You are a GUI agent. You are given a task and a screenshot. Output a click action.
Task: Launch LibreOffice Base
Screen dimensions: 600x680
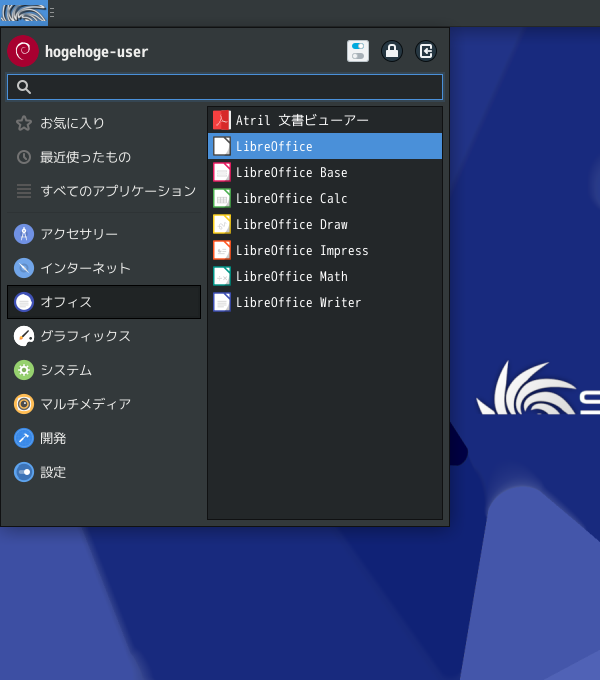coord(325,172)
